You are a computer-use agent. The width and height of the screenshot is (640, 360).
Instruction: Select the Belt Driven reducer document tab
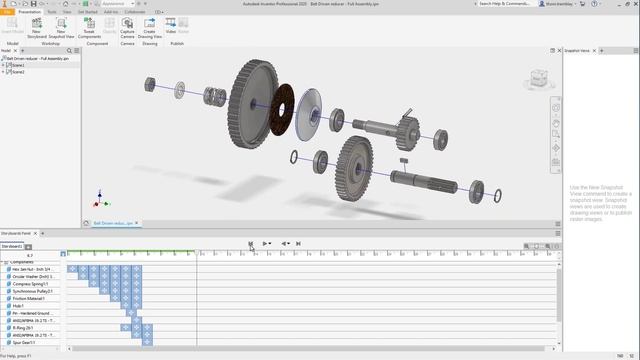coord(113,223)
